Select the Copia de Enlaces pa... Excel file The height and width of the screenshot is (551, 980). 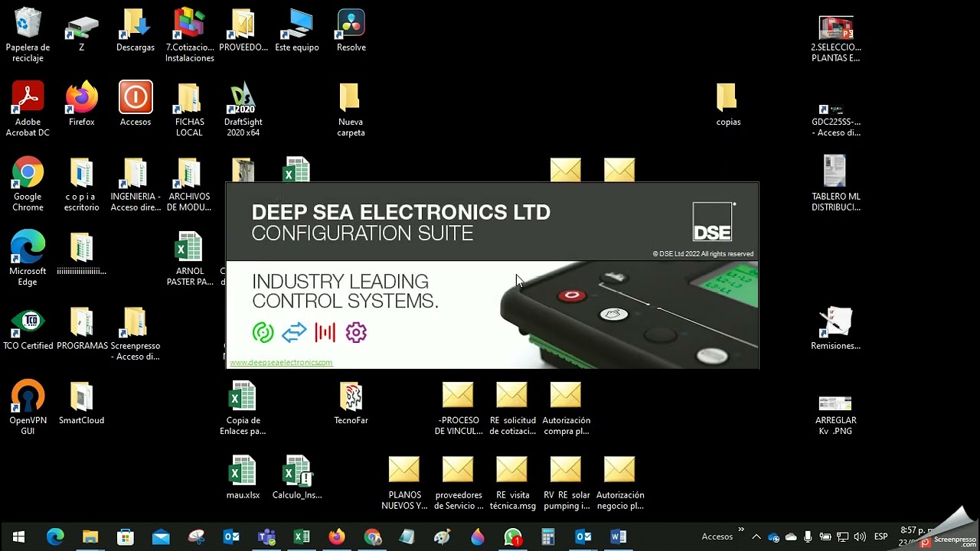pyautogui.click(x=243, y=408)
